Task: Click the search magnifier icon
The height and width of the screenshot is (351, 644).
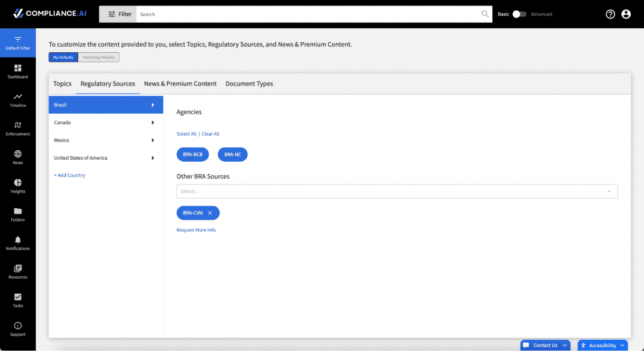Action: coord(485,14)
